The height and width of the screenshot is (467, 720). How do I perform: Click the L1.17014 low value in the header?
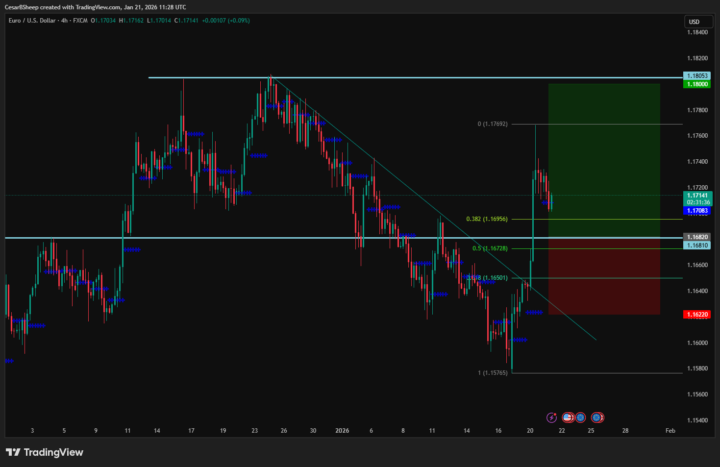[x=159, y=20]
